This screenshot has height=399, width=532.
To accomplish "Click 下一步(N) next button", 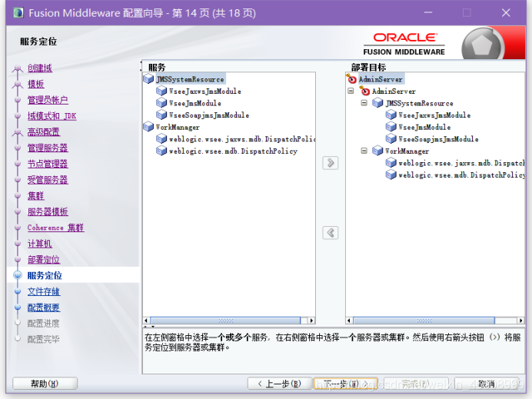I will tap(346, 384).
